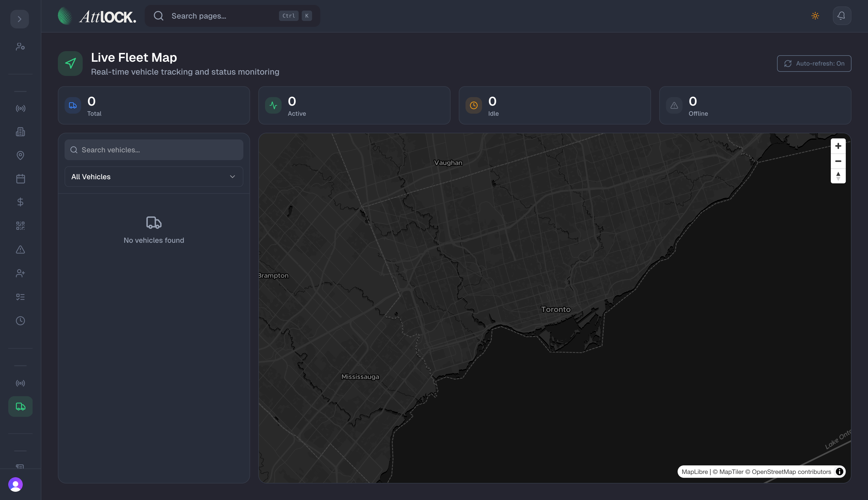This screenshot has width=868, height=500.
Task: Expand the collapsed sidebar with arrow button
Action: point(19,19)
